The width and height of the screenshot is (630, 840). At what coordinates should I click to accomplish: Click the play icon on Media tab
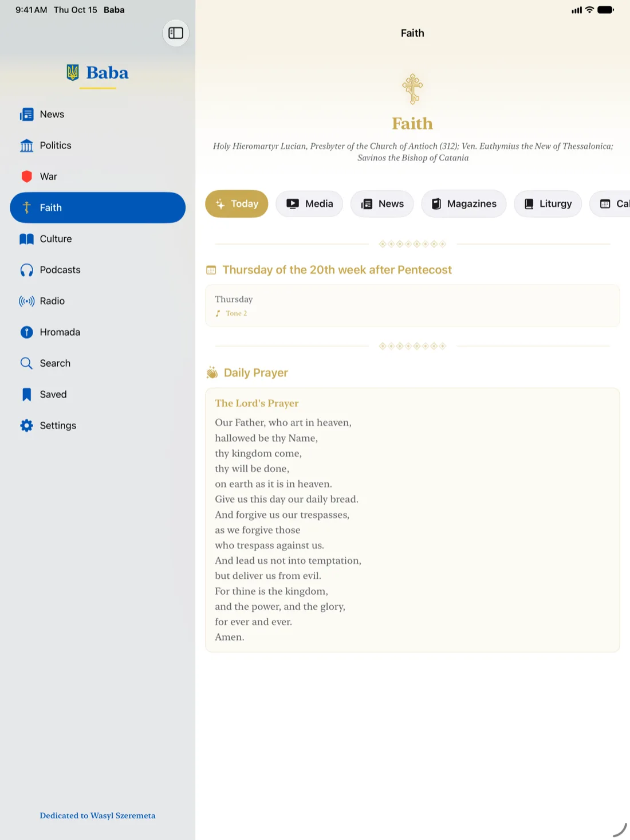[x=293, y=203]
